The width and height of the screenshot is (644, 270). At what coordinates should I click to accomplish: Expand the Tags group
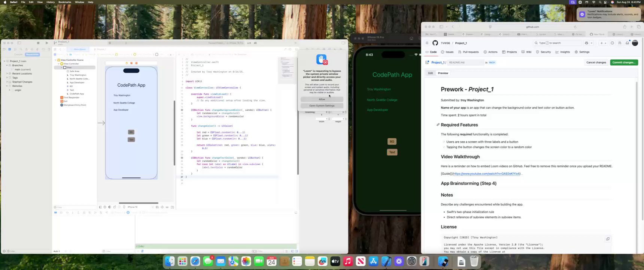tap(7, 78)
